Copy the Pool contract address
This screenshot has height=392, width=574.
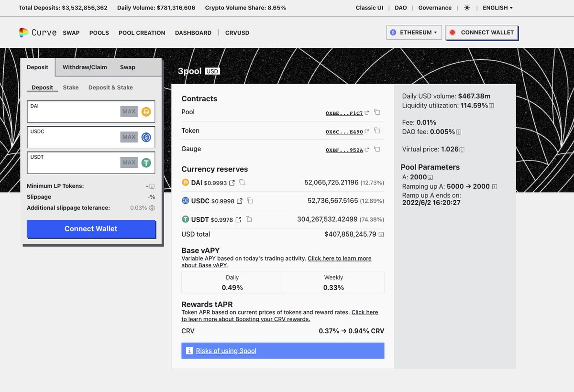377,112
